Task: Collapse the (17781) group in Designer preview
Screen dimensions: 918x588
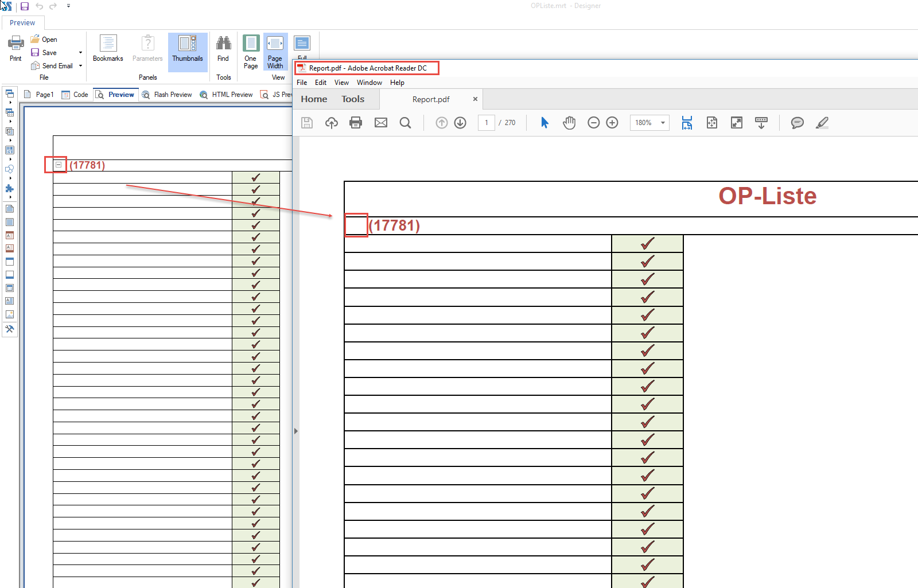Action: (x=59, y=165)
